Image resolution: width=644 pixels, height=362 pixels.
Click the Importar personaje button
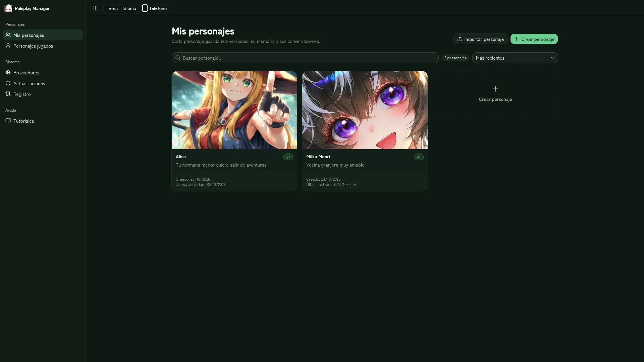(480, 39)
